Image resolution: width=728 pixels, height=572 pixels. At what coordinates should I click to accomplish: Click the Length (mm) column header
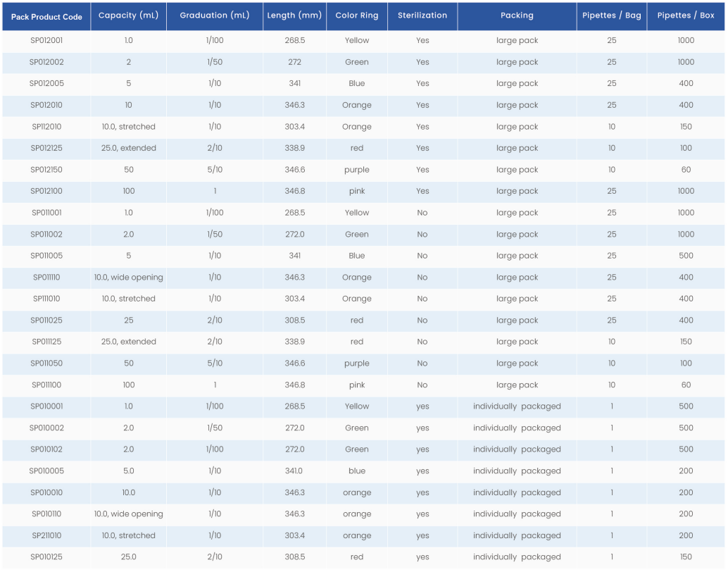click(294, 15)
